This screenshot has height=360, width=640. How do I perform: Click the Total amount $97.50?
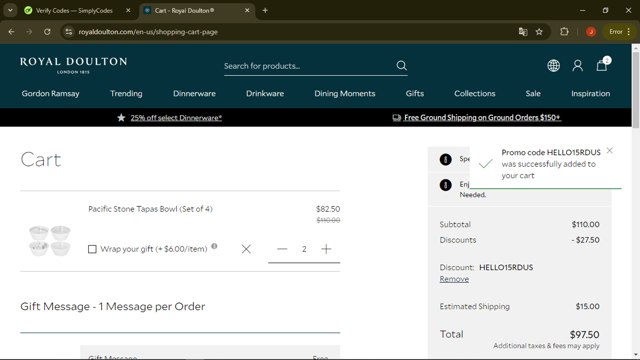click(584, 335)
